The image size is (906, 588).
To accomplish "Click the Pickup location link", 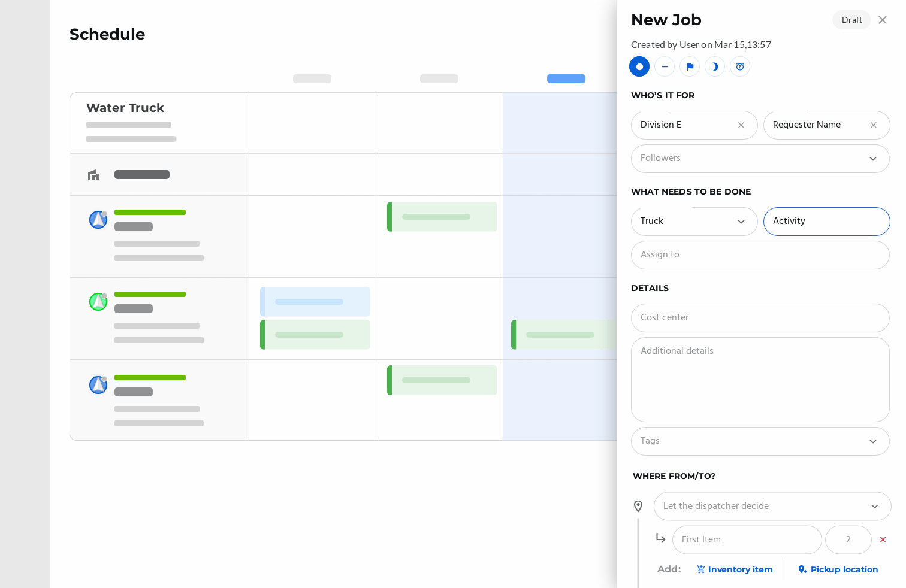I will (x=838, y=569).
